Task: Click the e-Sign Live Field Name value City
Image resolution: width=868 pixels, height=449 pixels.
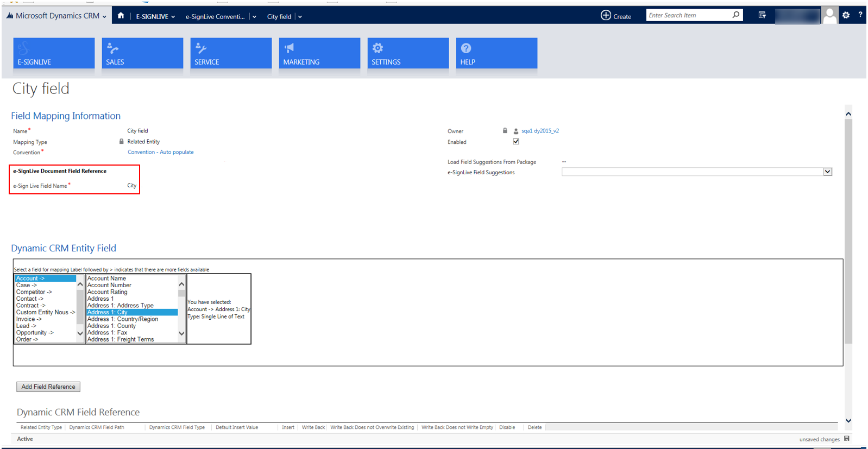Action: (x=132, y=186)
